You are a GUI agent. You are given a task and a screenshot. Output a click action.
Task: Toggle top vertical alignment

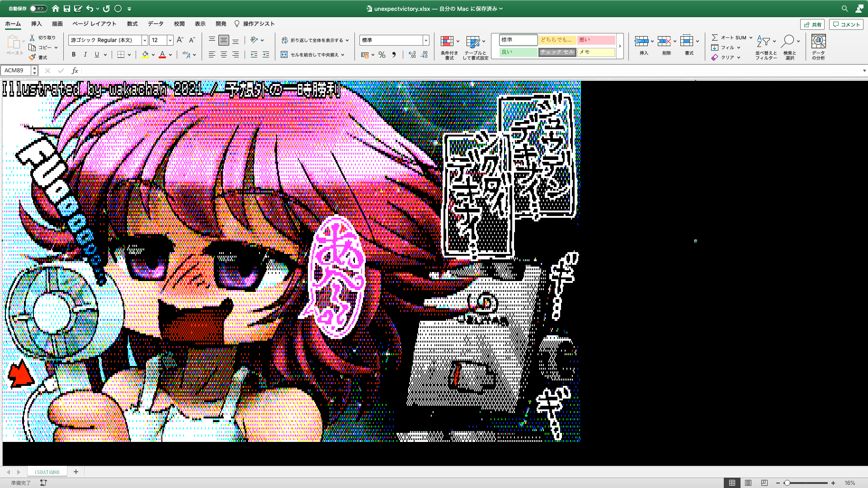click(212, 40)
